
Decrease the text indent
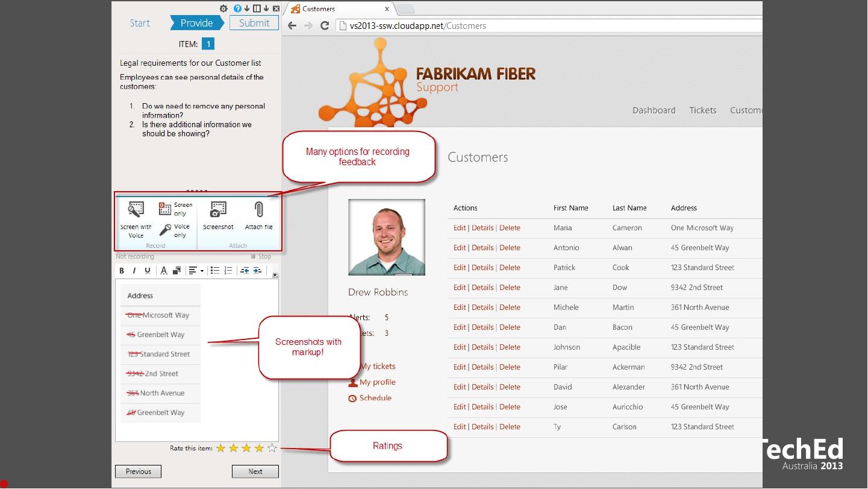pyautogui.click(x=245, y=271)
